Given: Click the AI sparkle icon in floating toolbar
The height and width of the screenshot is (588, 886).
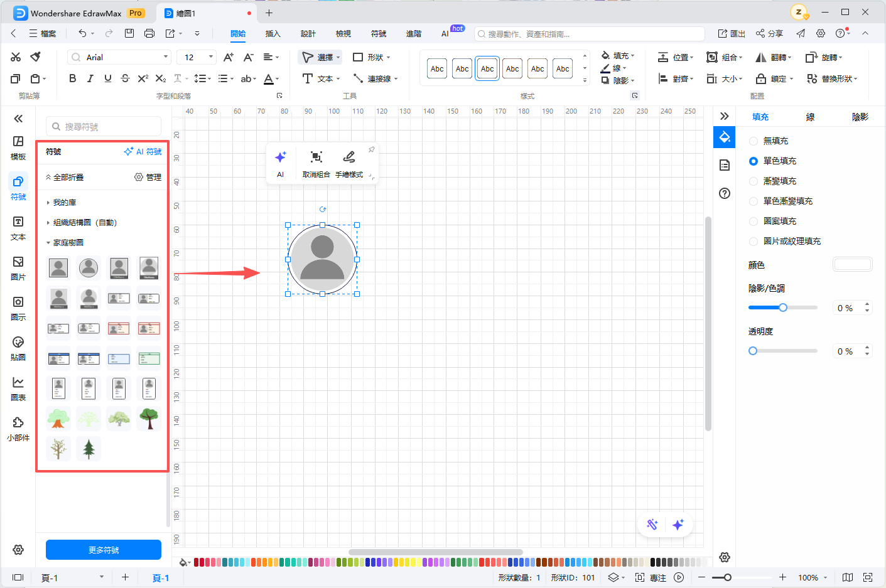Looking at the screenshot, I should (280, 157).
